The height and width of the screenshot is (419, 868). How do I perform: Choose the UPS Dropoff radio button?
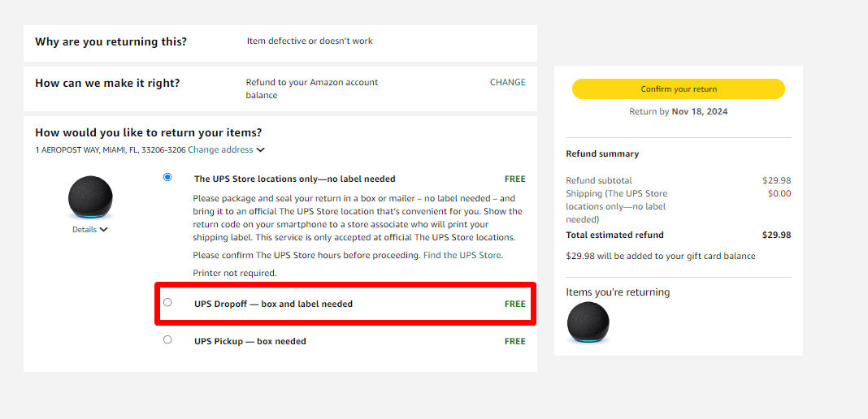pos(167,303)
